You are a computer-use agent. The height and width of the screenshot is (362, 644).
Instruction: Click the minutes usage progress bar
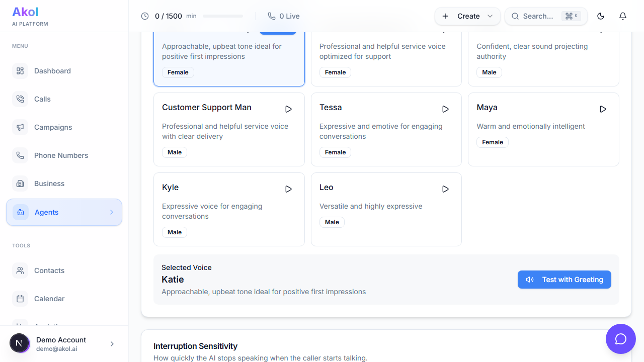(223, 16)
